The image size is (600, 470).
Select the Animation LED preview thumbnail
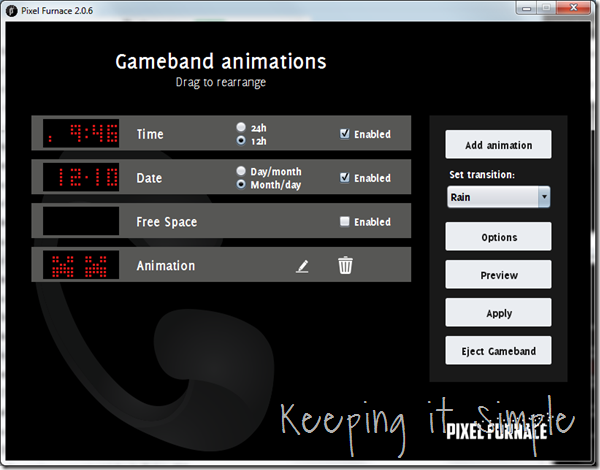point(81,265)
